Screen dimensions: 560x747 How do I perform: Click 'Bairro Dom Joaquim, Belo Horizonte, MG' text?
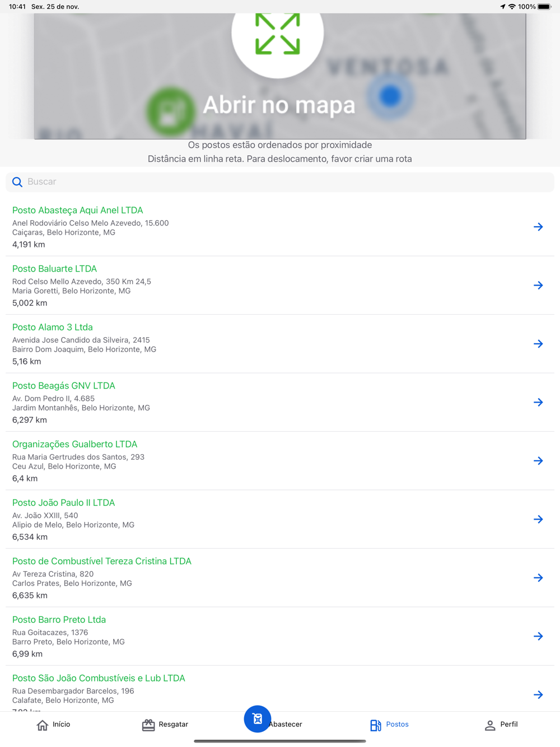84,349
